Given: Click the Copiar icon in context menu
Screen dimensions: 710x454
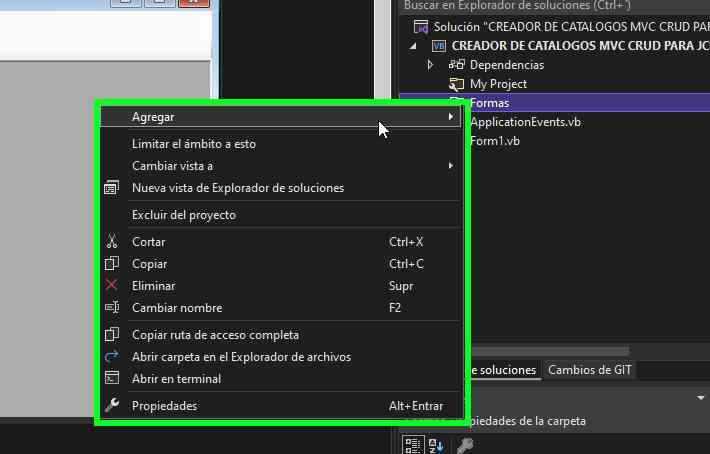Looking at the screenshot, I should [x=112, y=264].
